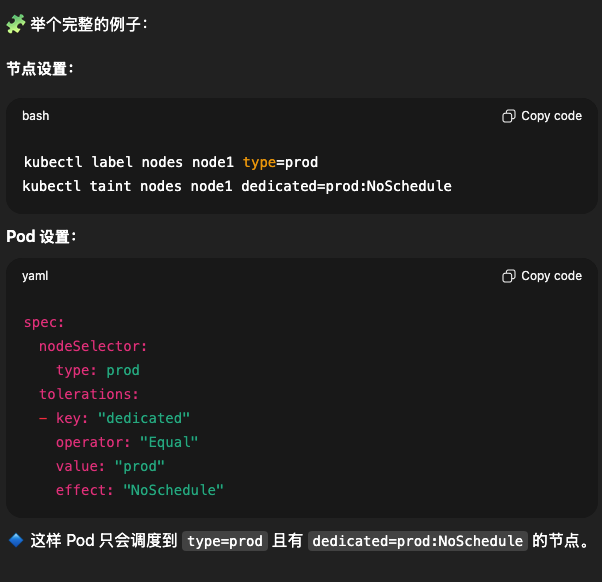Click the effect "NoSchedule" value in yaml
The height and width of the screenshot is (582, 602).
pos(173,490)
